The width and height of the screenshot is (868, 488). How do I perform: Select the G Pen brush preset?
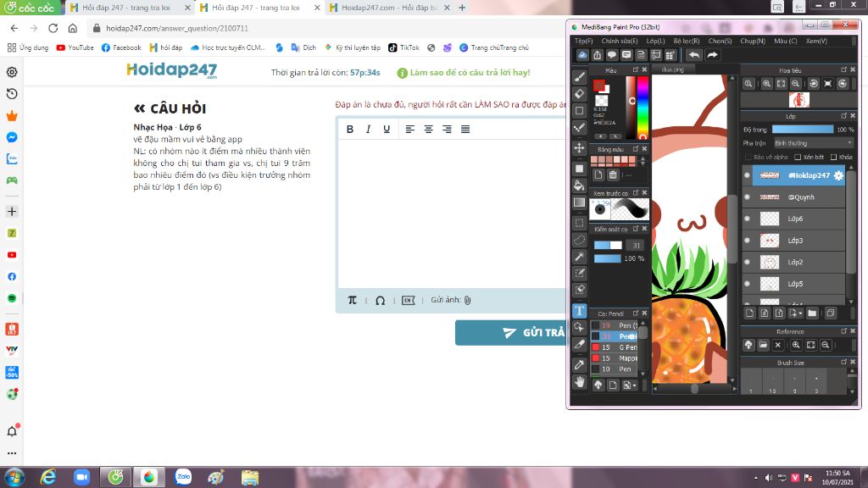coord(615,347)
